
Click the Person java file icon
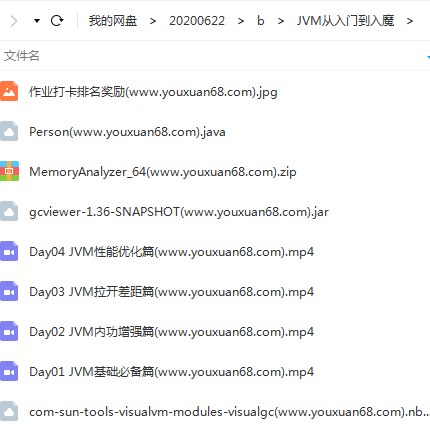tap(9, 131)
